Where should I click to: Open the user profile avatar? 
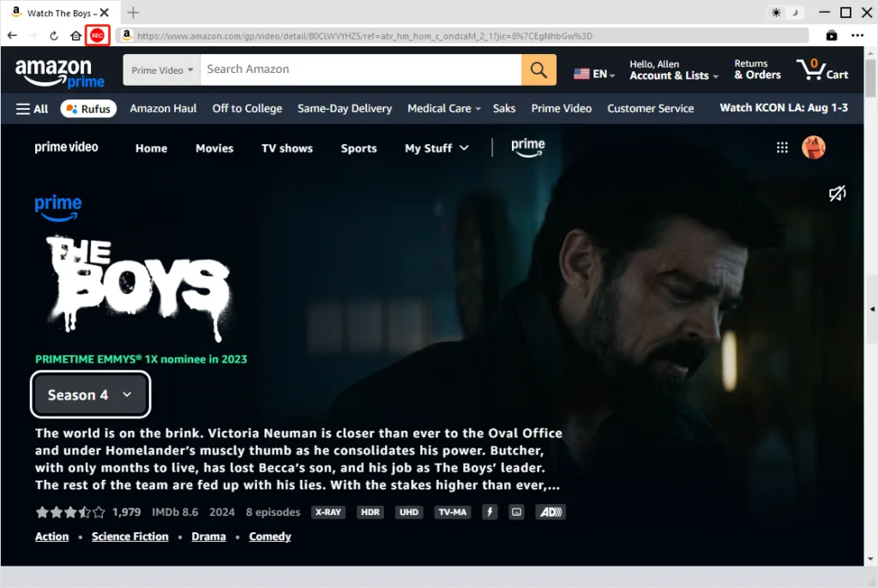813,147
